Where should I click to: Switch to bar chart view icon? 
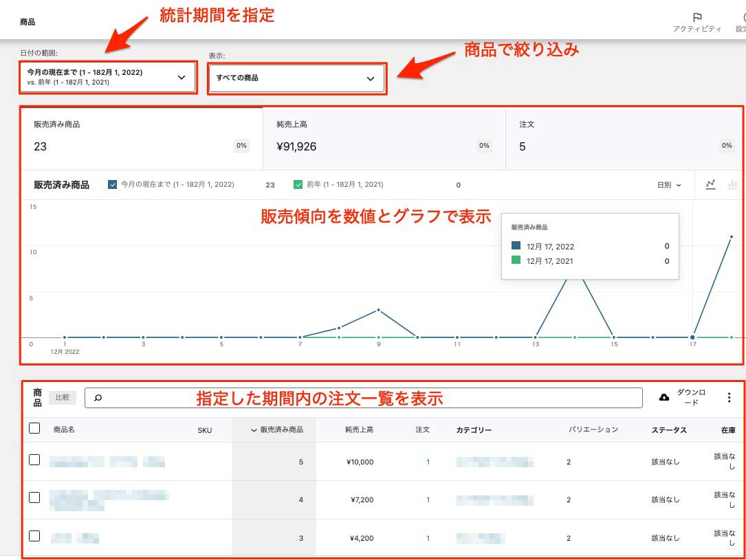[x=732, y=184]
